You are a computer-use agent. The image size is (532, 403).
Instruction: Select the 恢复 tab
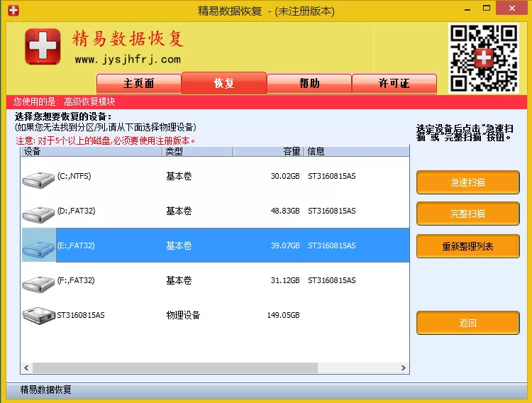point(224,83)
